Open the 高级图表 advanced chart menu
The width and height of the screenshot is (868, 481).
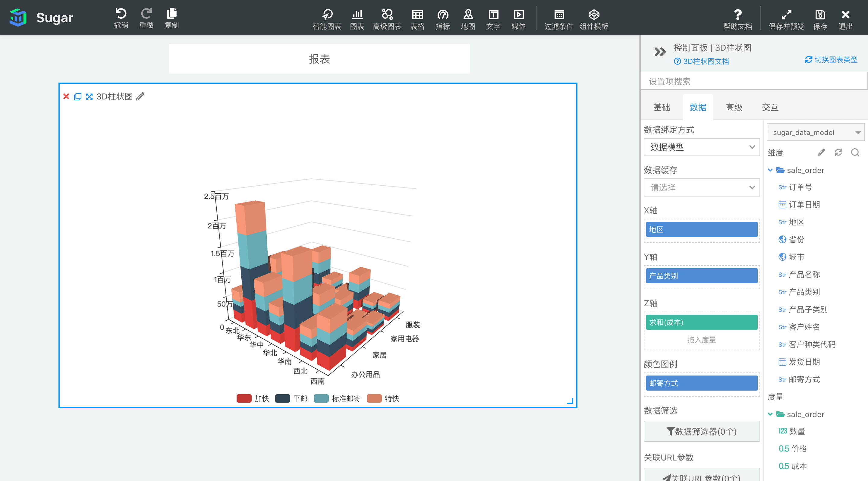coord(387,19)
